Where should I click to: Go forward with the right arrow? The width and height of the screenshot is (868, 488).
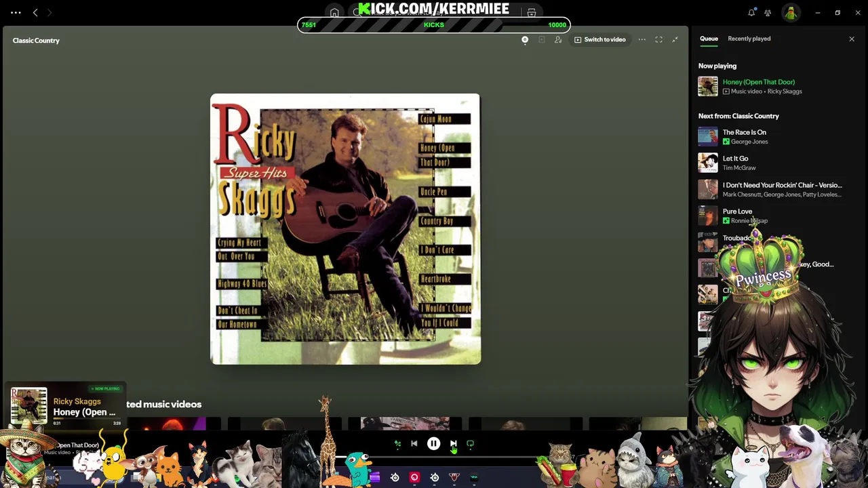(50, 12)
